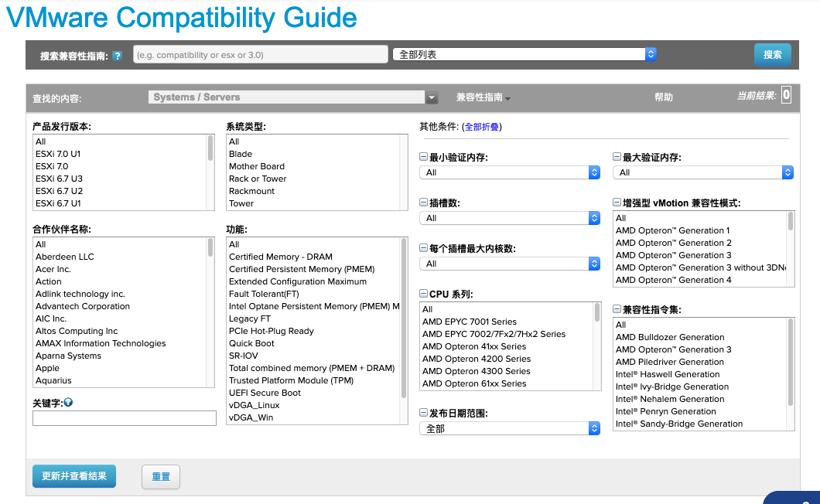Collapse the CPU 系列 section toggle
This screenshot has width=820, height=504.
point(424,294)
